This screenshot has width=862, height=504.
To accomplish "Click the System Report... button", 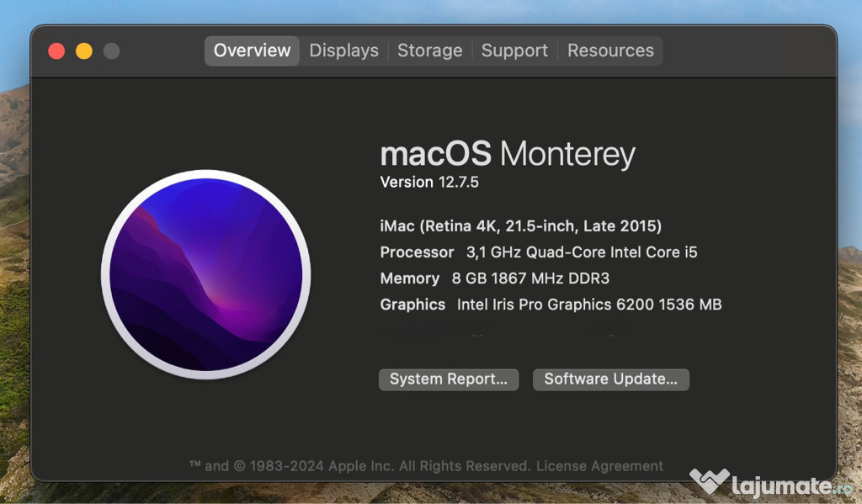I will tap(449, 379).
